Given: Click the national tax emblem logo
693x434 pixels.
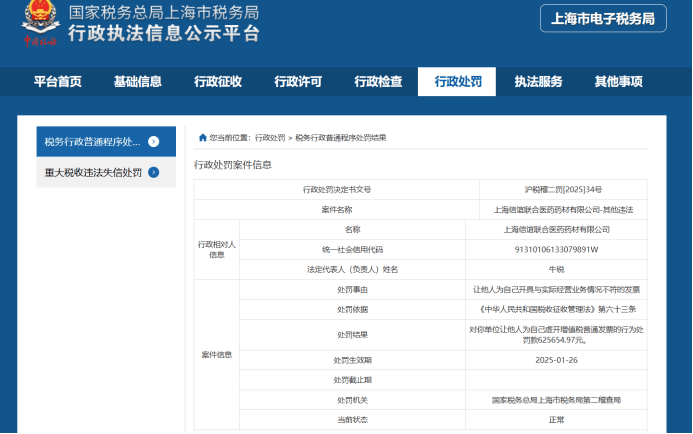Looking at the screenshot, I should [x=40, y=24].
